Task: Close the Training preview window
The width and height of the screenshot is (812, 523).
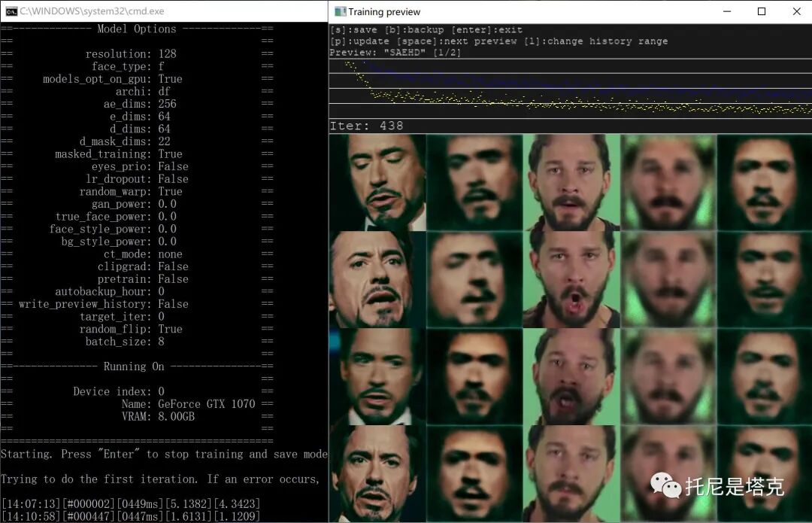Action: coord(796,11)
